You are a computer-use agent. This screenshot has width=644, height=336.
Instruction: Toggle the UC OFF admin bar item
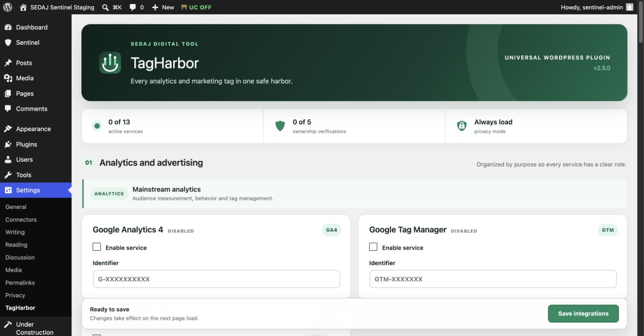coord(196,7)
